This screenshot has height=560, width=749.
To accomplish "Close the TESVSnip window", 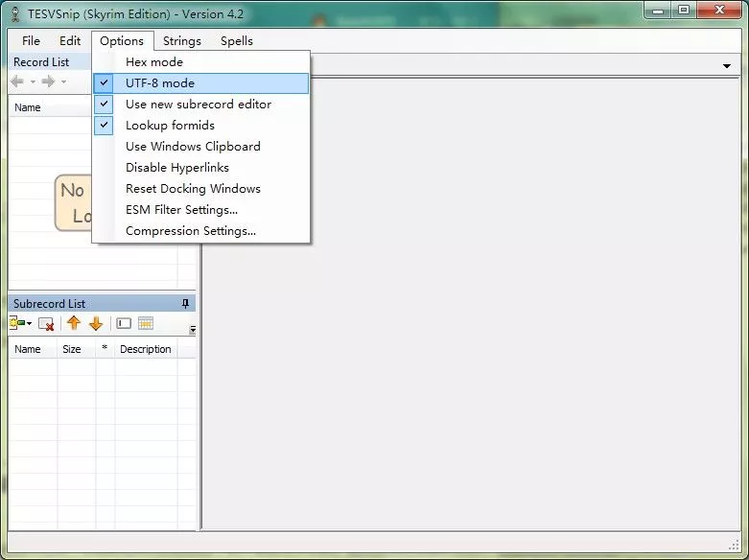I will (x=720, y=10).
